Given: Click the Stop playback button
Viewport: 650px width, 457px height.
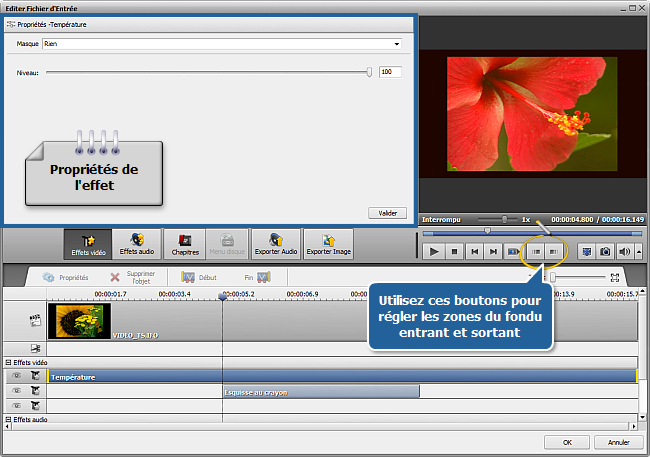Looking at the screenshot, I should [454, 252].
